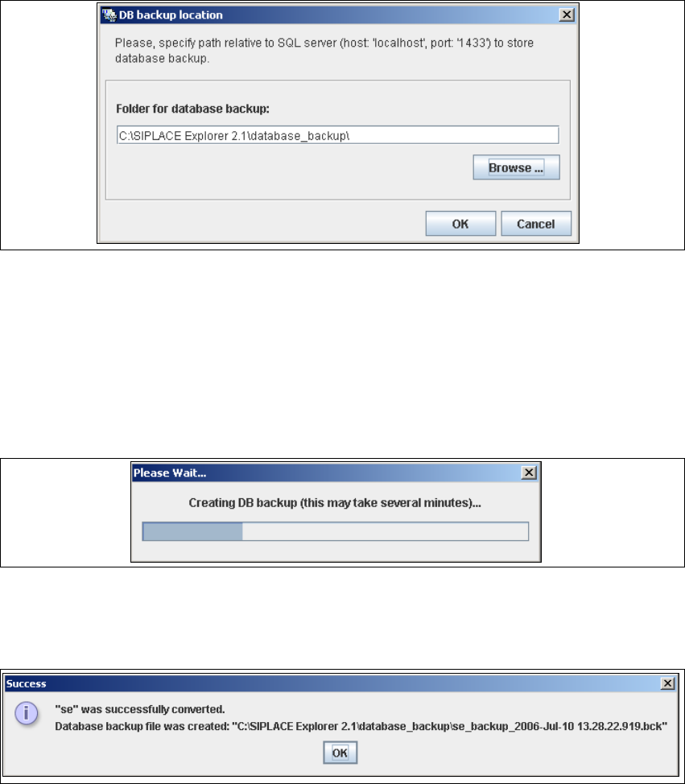Image resolution: width=685 pixels, height=784 pixels.
Task: Close the DB backup location dialog
Action: [566, 15]
